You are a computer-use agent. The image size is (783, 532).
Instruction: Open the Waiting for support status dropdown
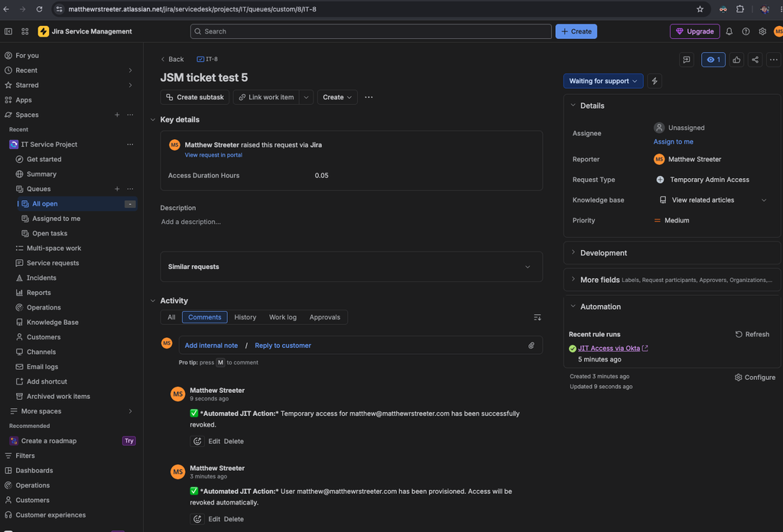603,81
